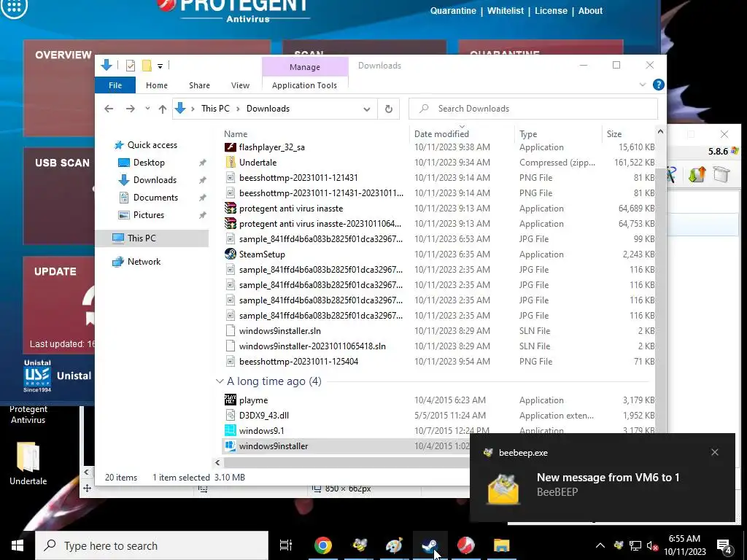Image resolution: width=747 pixels, height=560 pixels.
Task: Click the taskbar search box
Action: [152, 545]
